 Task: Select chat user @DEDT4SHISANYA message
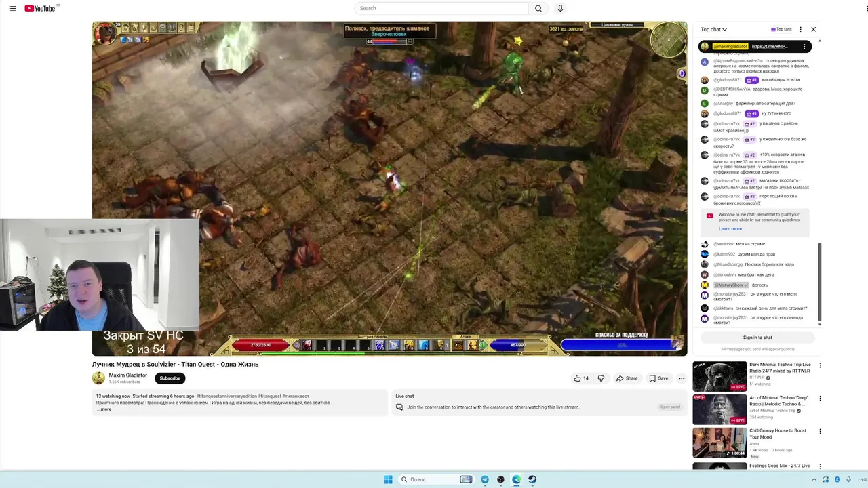tap(757, 91)
